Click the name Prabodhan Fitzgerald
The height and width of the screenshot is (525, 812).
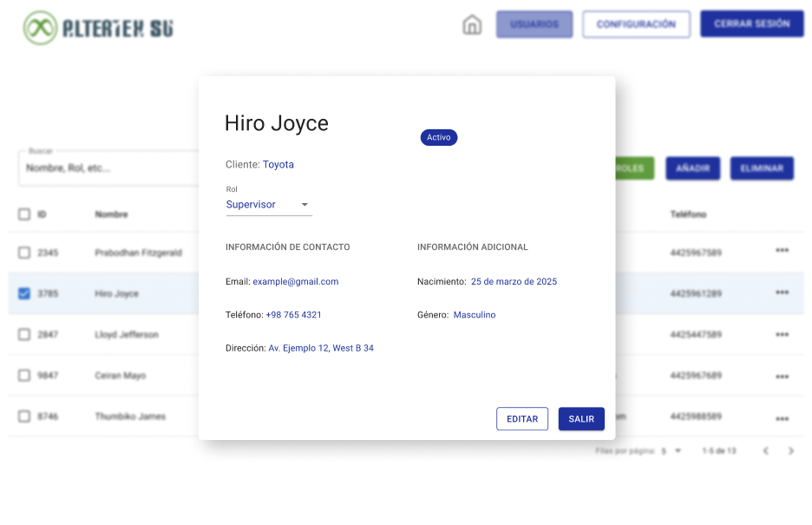click(138, 253)
